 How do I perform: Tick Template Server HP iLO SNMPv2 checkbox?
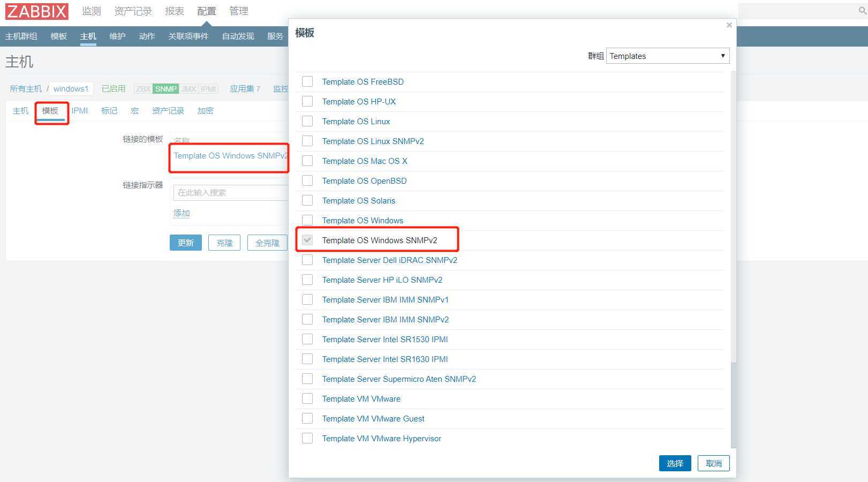(x=307, y=280)
